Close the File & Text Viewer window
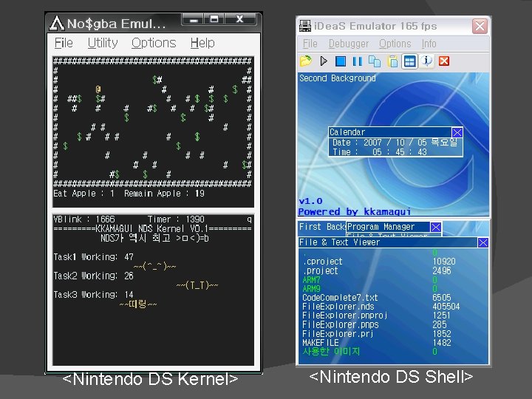Viewport: 532px width, 399px height. click(482, 242)
